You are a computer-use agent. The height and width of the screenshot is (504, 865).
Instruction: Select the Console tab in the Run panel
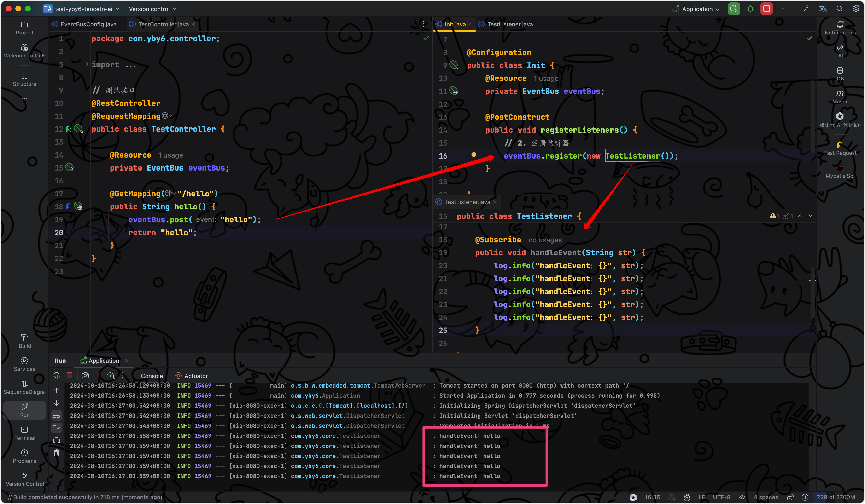coord(151,376)
